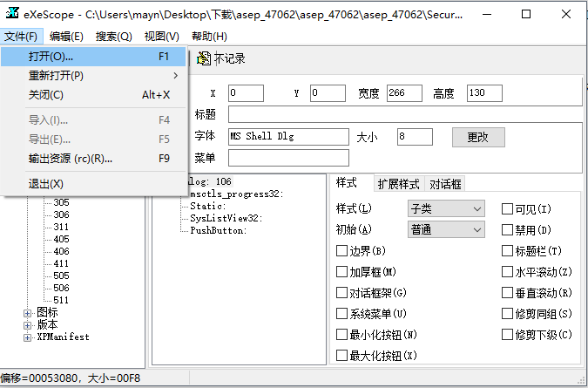Select resource 505 in the tree
Viewport: 588px width, 388px height.
(x=61, y=276)
